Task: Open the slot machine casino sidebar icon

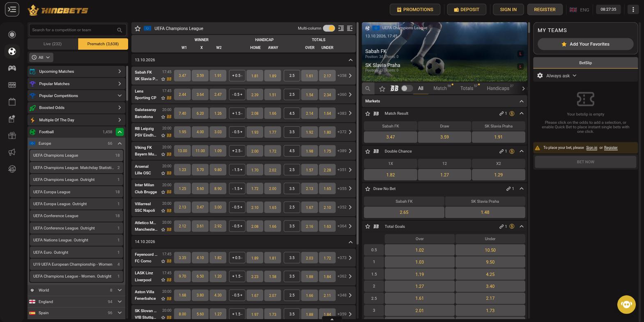Action: coord(12,85)
